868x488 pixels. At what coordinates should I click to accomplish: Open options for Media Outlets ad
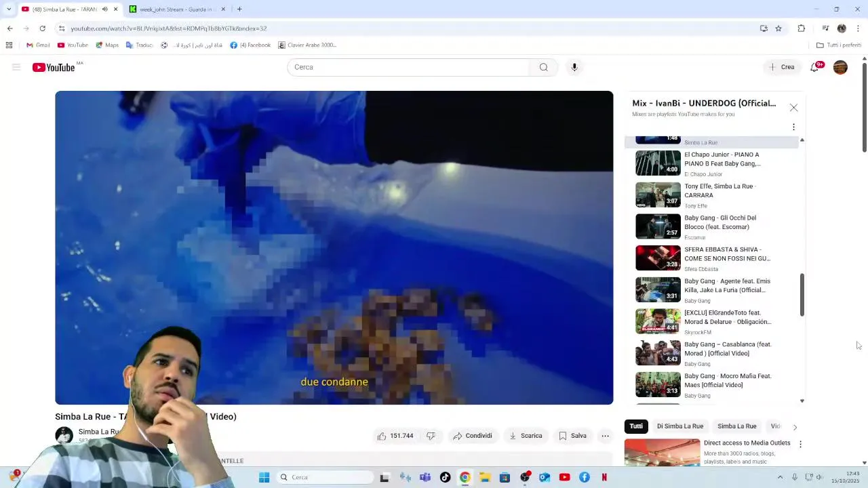(800, 444)
